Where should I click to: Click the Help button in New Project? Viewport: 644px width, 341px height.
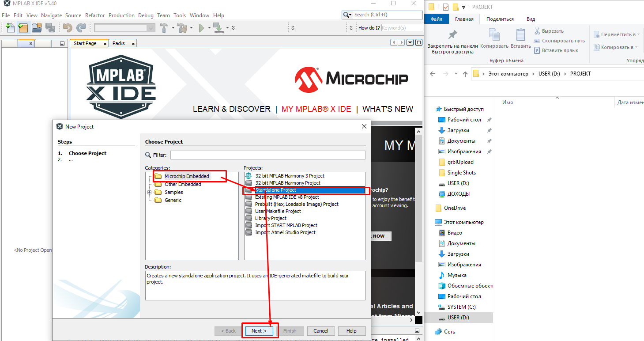(x=351, y=331)
